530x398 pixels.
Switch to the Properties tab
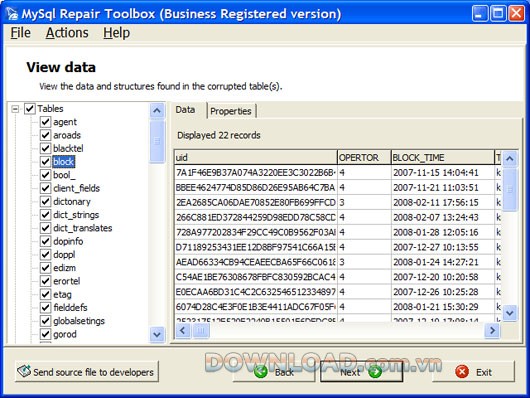pos(231,111)
